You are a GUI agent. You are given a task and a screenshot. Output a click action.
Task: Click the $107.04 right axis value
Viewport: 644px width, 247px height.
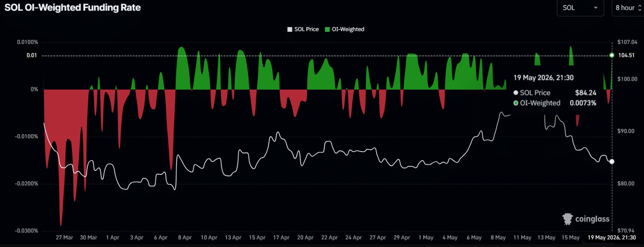click(627, 42)
